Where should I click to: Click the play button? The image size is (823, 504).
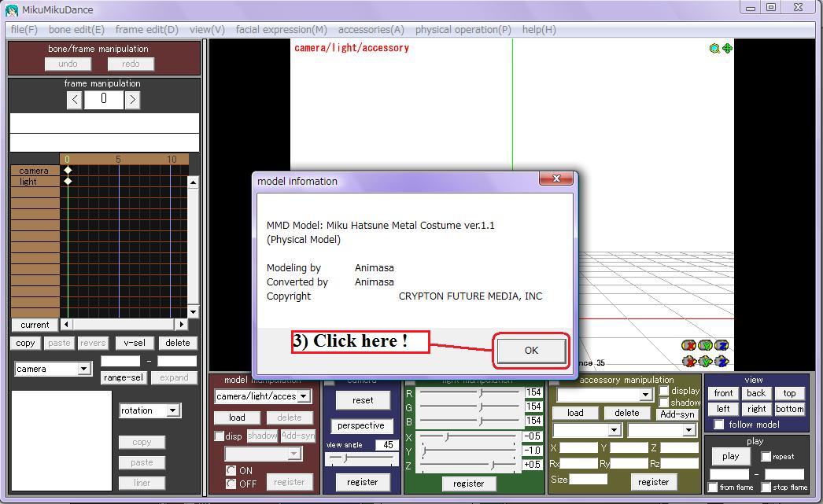tap(731, 456)
